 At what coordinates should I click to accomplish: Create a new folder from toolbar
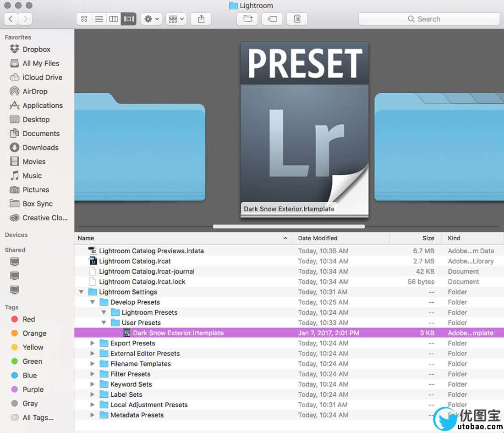pos(247,19)
